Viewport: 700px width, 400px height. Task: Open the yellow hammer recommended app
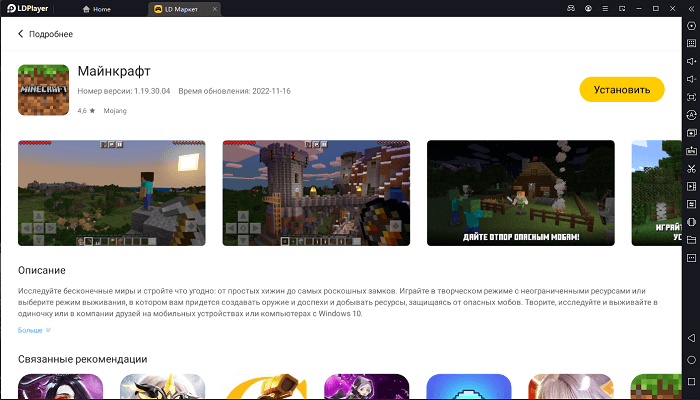pos(265,387)
